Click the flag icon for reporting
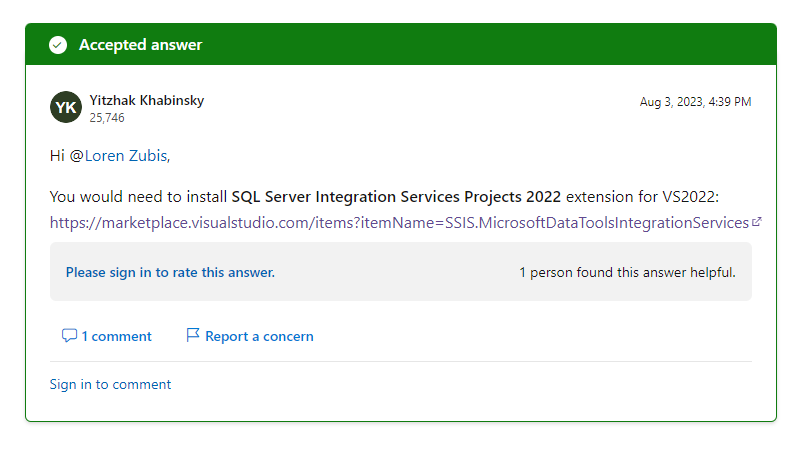Image resolution: width=810 pixels, height=467 pixels. click(193, 336)
